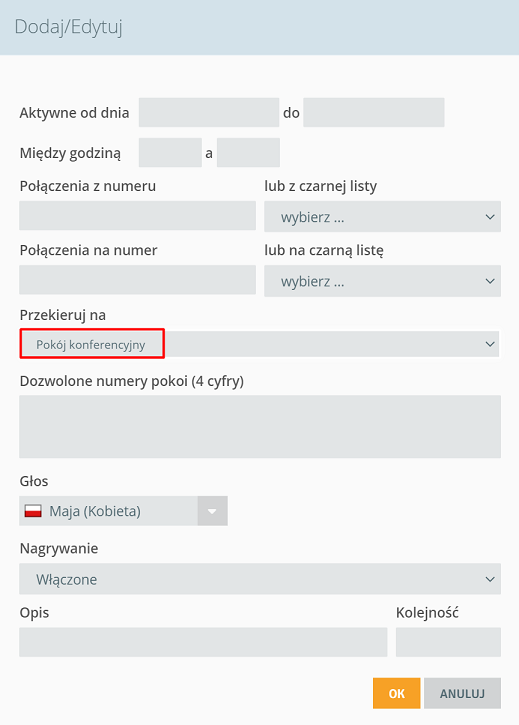Select the Pokój konferencyjny redirect value
The height and width of the screenshot is (725, 519).
point(92,344)
